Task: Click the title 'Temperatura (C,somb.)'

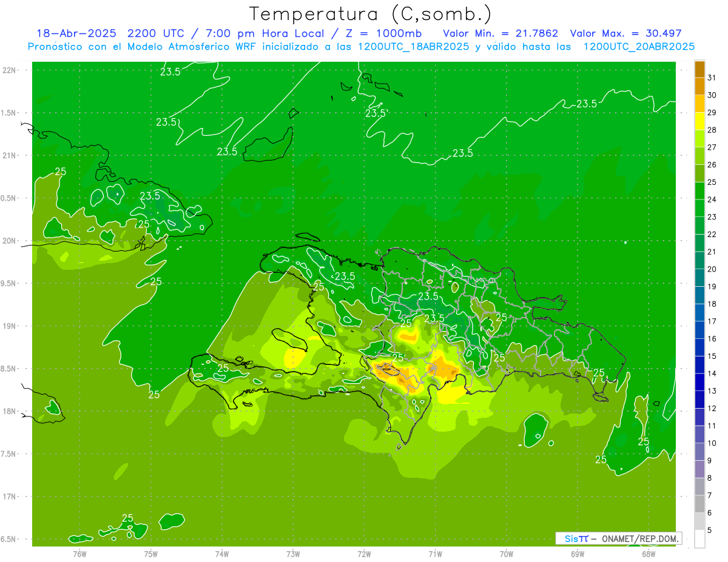Action: (371, 15)
